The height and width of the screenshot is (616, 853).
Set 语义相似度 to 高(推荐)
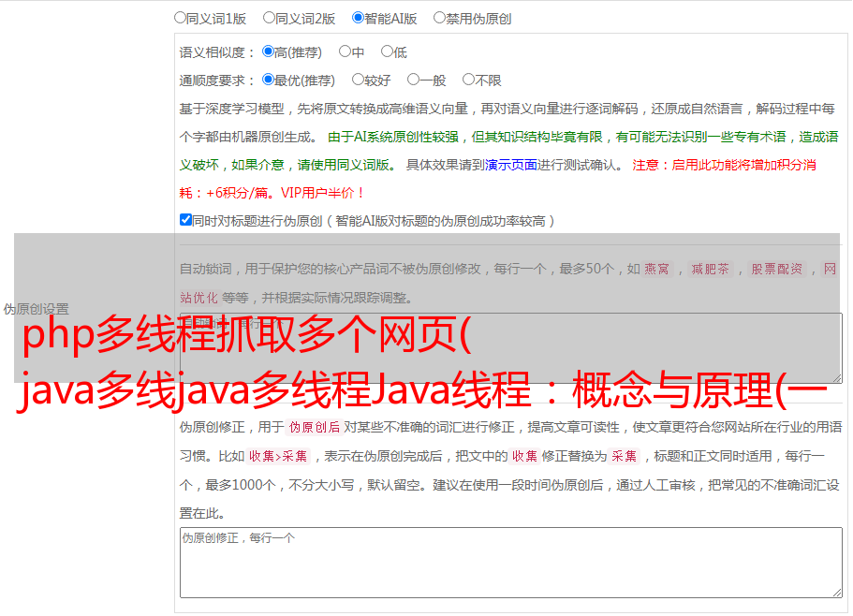click(x=268, y=52)
